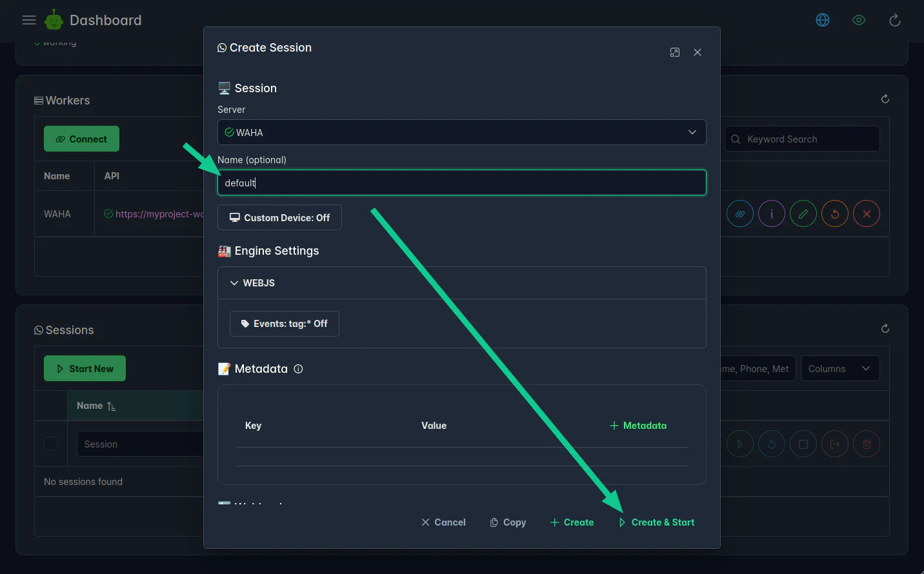Check the sessions row select checkbox
This screenshot has height=574, width=924.
(x=51, y=444)
